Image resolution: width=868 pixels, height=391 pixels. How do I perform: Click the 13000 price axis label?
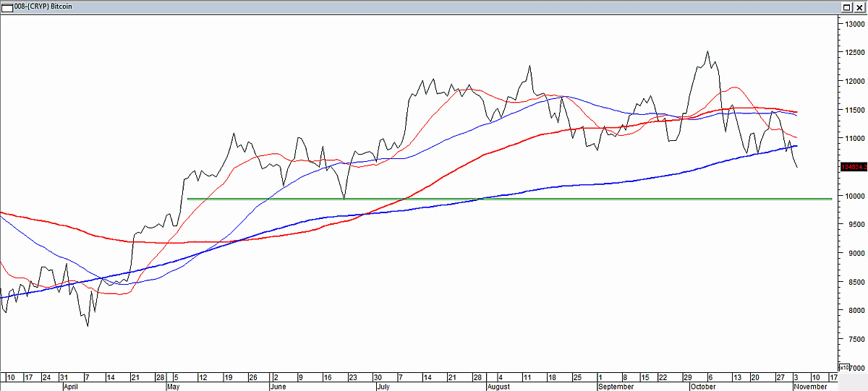pos(856,24)
